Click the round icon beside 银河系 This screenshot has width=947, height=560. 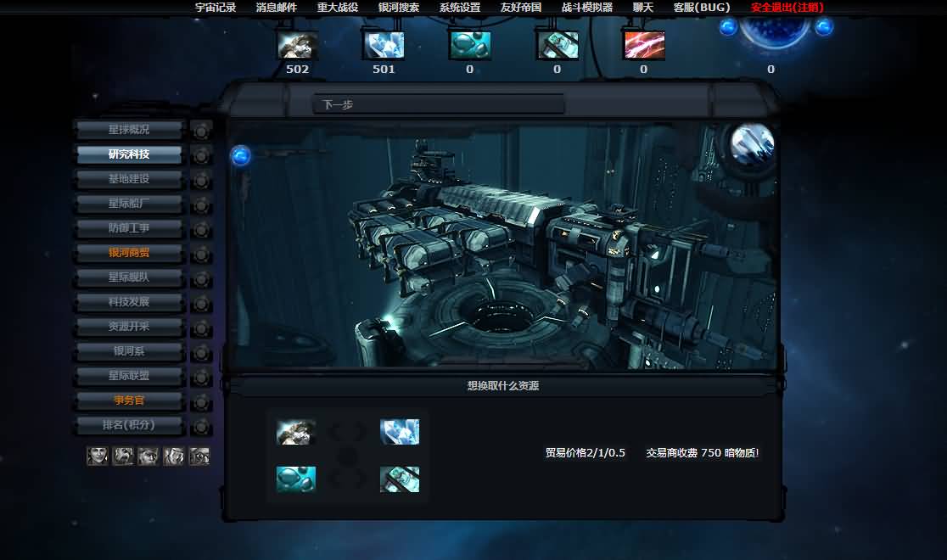click(201, 353)
